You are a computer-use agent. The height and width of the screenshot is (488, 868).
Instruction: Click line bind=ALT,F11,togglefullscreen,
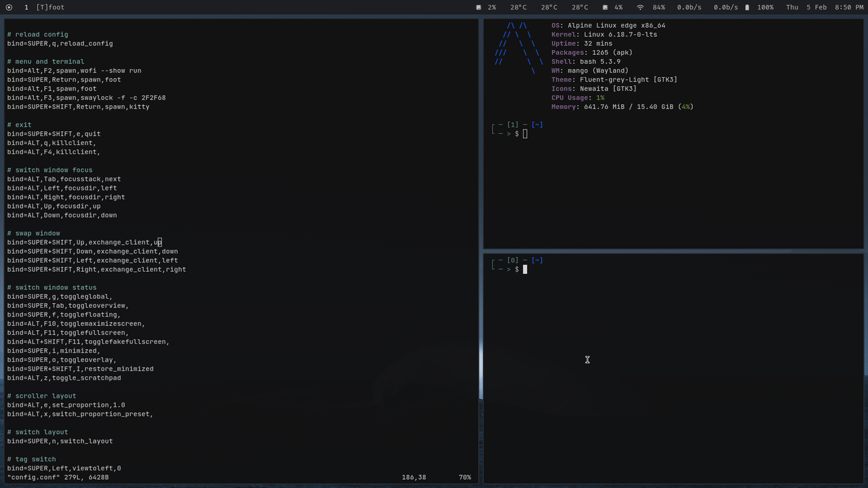[68, 333]
